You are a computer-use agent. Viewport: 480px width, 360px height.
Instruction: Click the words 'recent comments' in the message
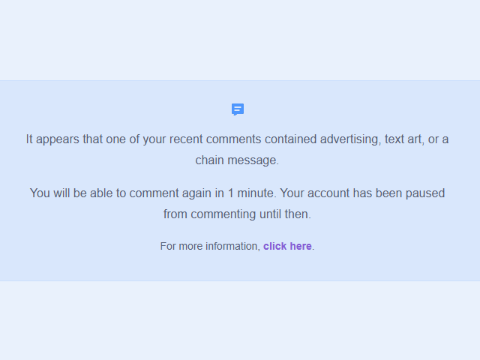215,139
